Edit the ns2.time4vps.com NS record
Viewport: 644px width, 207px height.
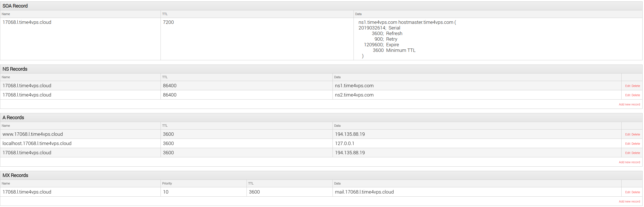(627, 95)
